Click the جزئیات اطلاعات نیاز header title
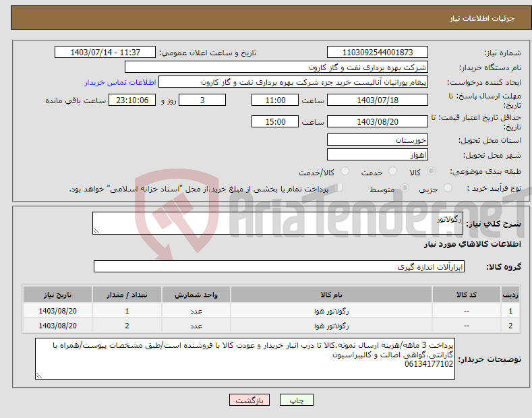 pos(482,18)
